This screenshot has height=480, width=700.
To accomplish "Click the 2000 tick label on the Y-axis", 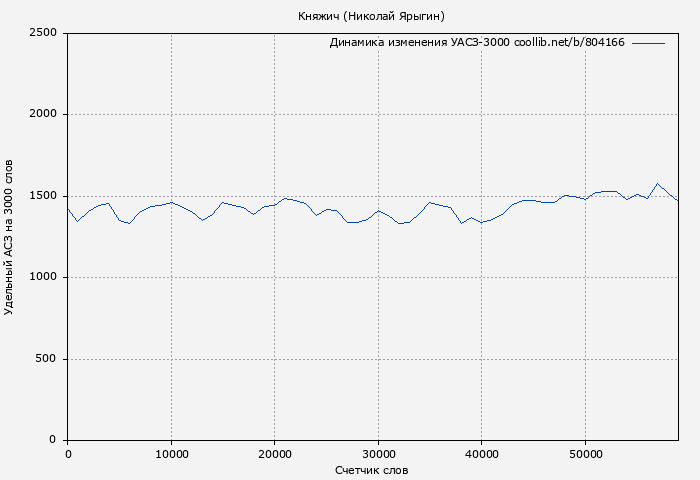I will pyautogui.click(x=41, y=114).
